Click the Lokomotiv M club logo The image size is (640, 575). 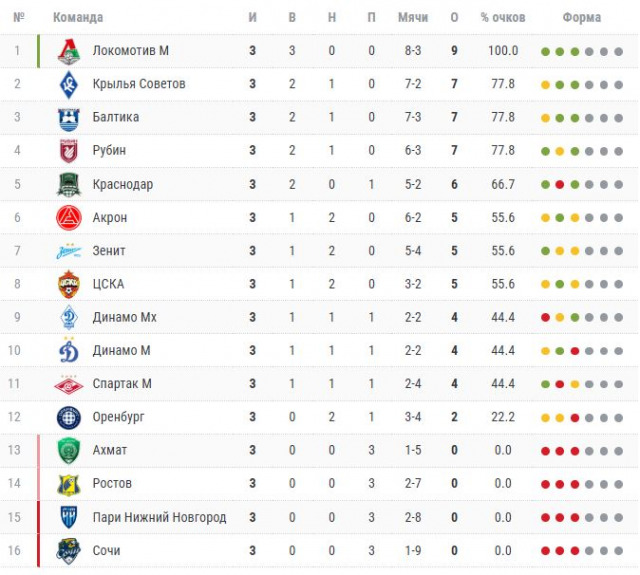69,51
